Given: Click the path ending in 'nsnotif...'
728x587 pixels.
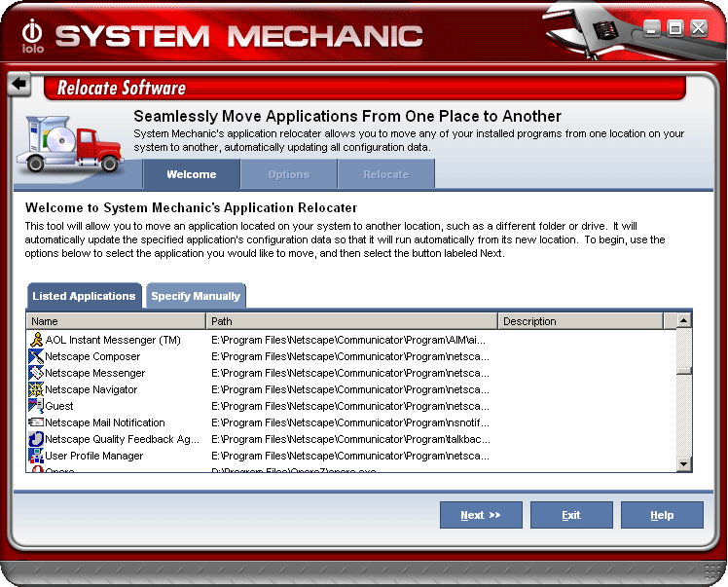Looking at the screenshot, I should tap(350, 422).
